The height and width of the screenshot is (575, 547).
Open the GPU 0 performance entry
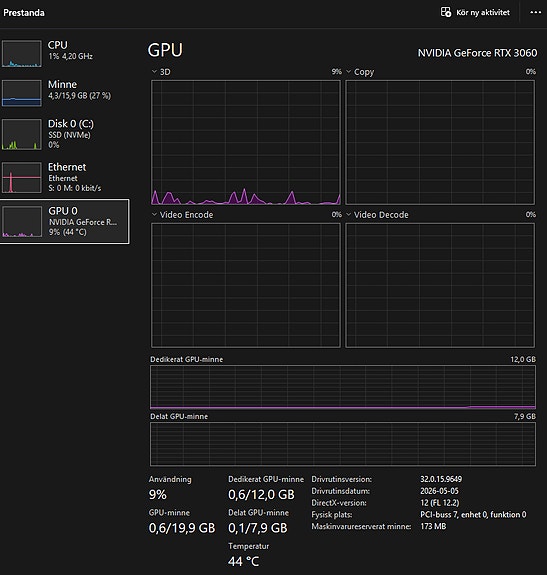tap(65, 221)
